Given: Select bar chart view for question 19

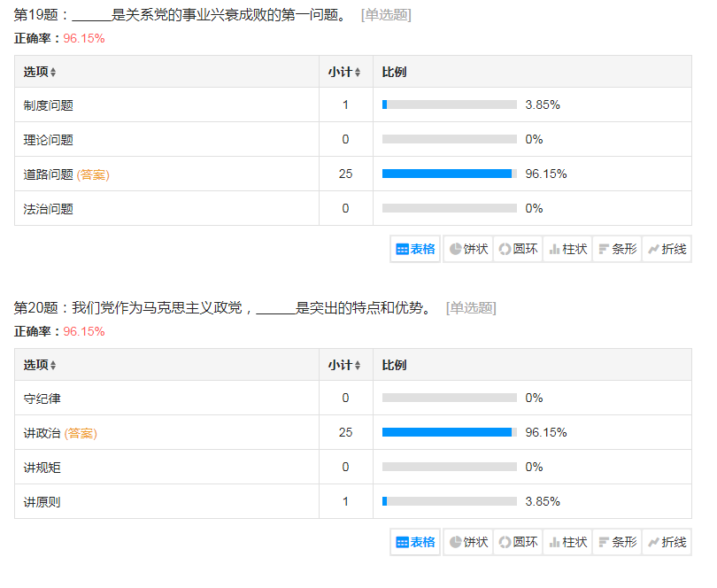Looking at the screenshot, I should pos(617,249).
